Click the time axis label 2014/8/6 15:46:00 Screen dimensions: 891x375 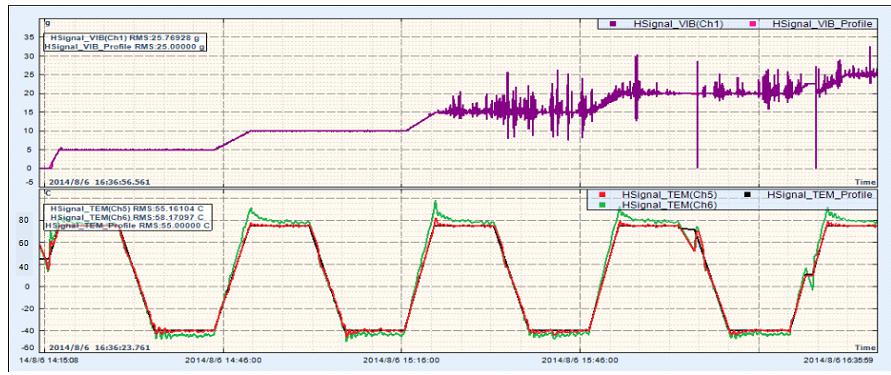[579, 360]
